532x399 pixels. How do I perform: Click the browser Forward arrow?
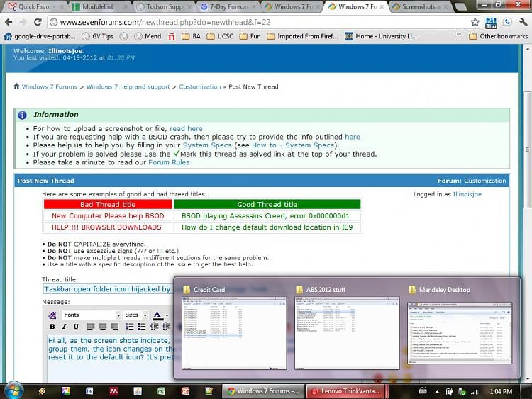[x=23, y=23]
